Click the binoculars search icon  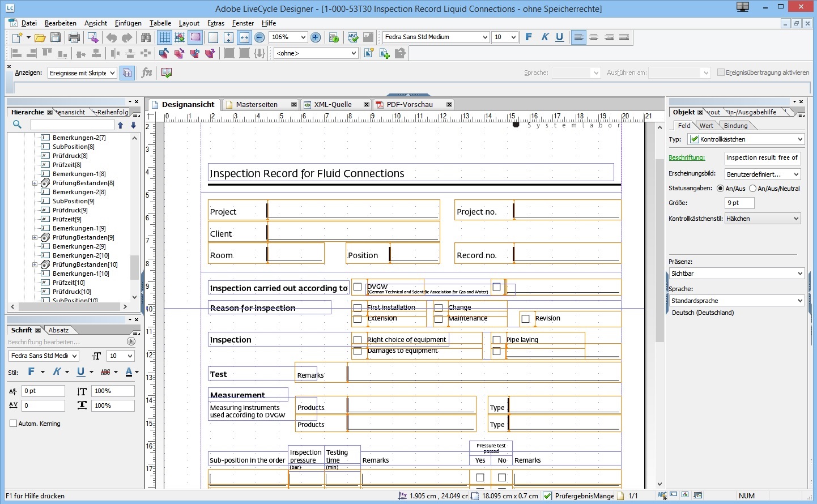coord(146,37)
